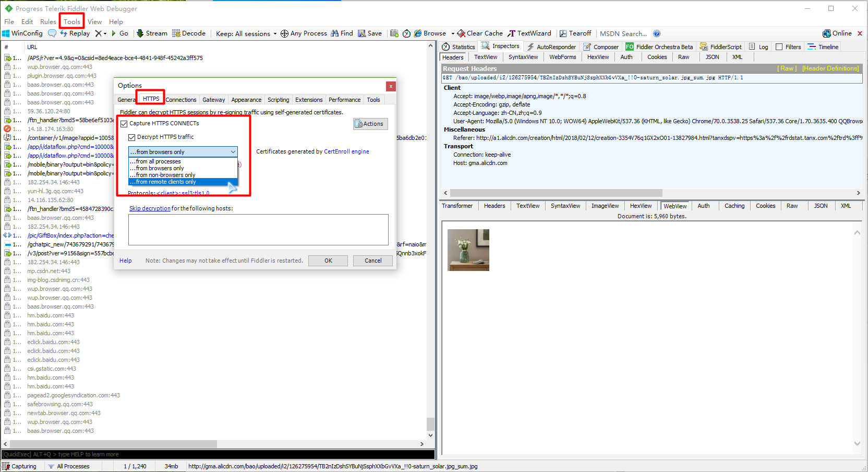Open the Composer tab
Image resolution: width=868 pixels, height=472 pixels.
pos(601,47)
